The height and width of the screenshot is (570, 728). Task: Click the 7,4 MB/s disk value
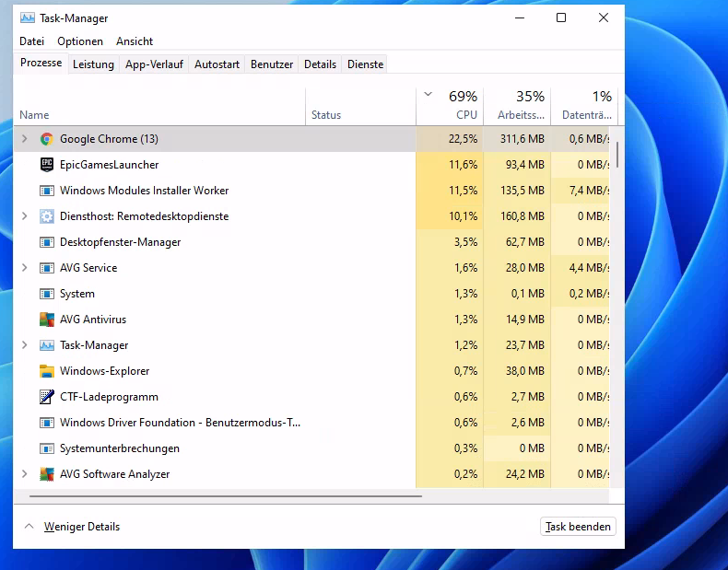tap(589, 191)
